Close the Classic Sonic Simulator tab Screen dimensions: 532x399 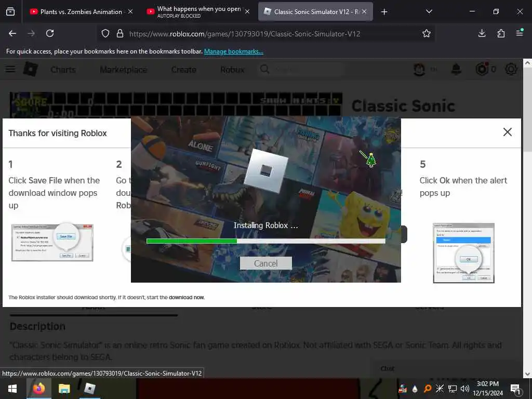[364, 11]
